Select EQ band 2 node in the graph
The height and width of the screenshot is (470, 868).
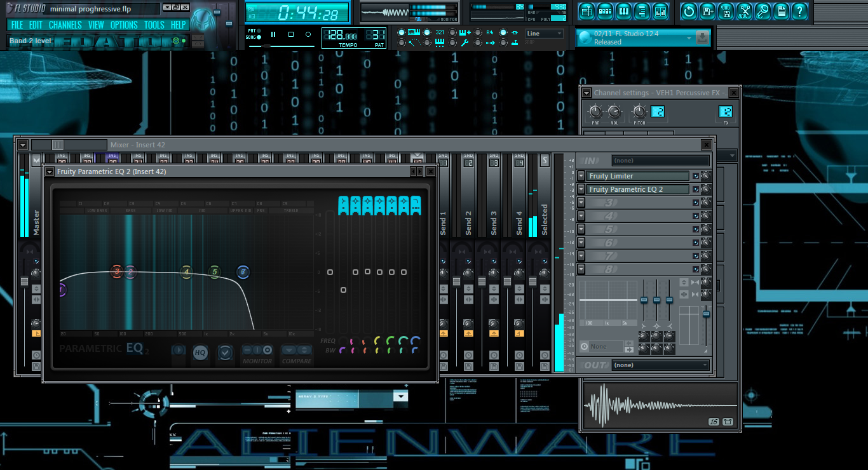point(130,272)
